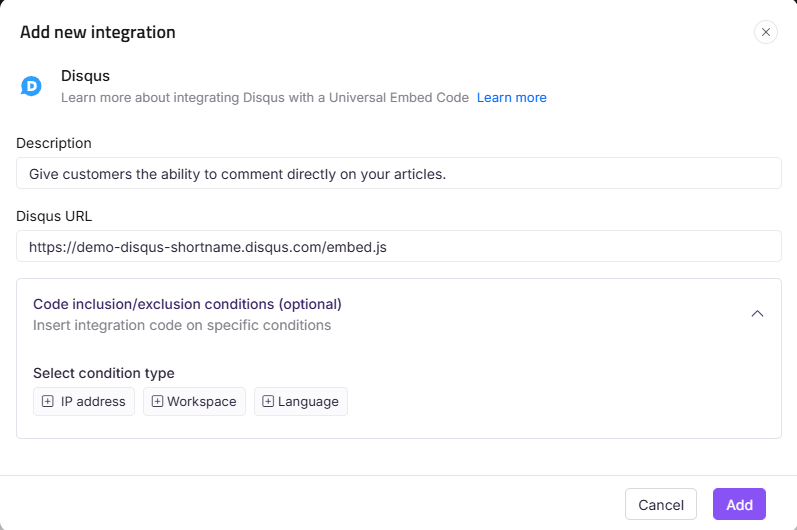
Task: Focus the Description input field
Action: point(398,173)
